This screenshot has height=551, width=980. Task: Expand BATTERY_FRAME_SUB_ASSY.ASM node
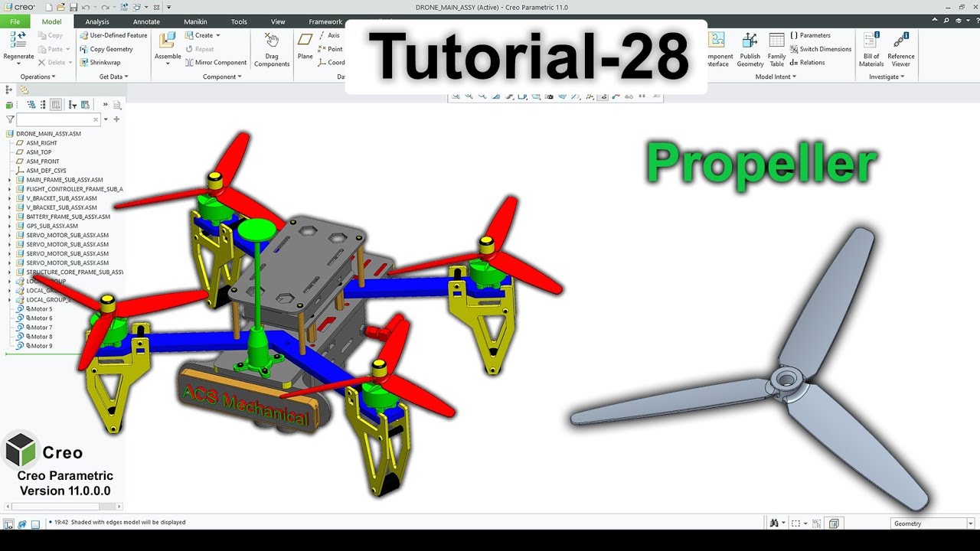[x=10, y=217]
